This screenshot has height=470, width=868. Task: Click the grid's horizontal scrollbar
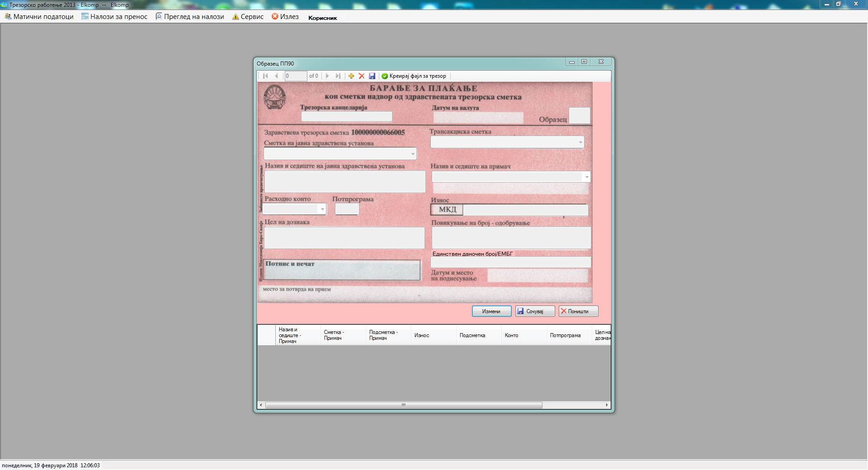click(403, 405)
